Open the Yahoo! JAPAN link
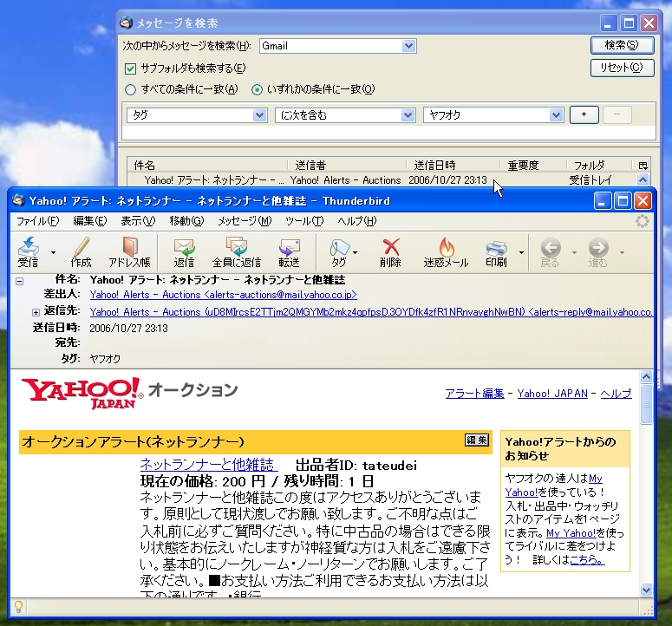 [x=552, y=394]
